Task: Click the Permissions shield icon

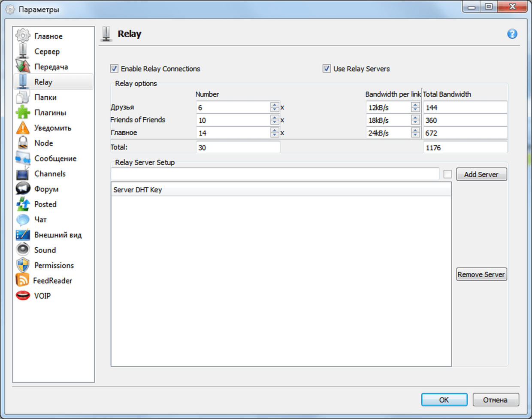Action: (23, 265)
